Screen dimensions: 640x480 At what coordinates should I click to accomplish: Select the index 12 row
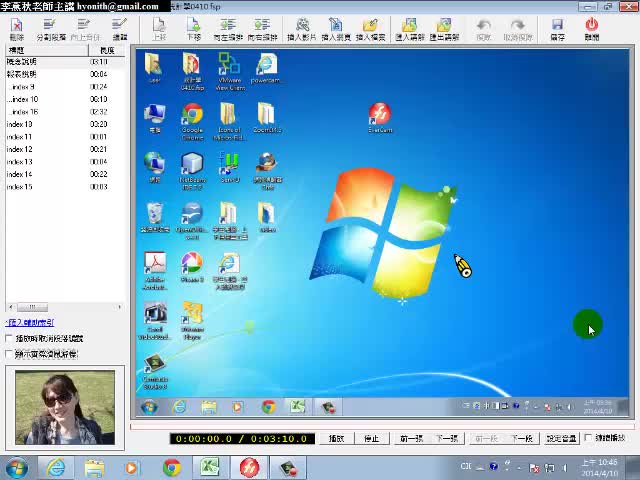(65, 149)
